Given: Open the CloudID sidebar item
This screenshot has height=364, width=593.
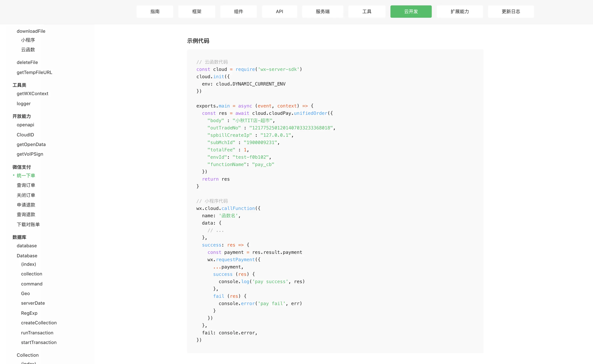Looking at the screenshot, I should click(x=25, y=135).
